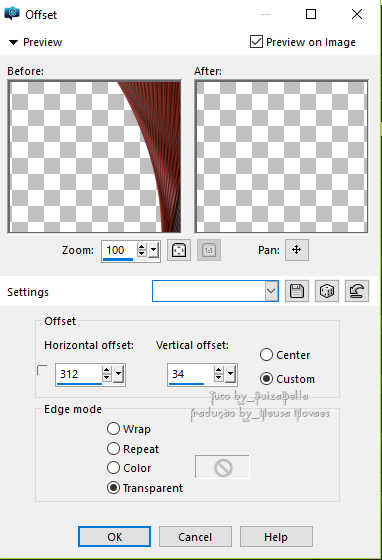The image size is (382, 560).
Task: Open the Settings presets dropdown
Action: [271, 291]
